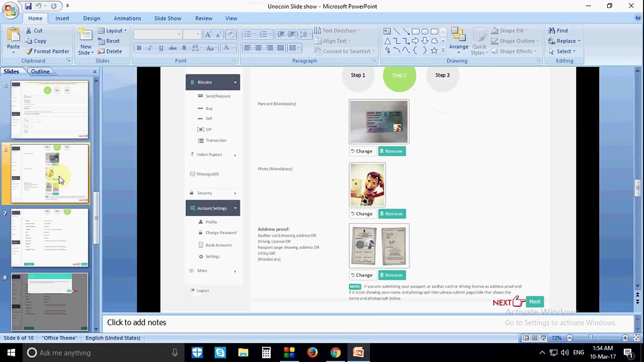Insert a New Slide
The image size is (644, 362).
tap(86, 41)
